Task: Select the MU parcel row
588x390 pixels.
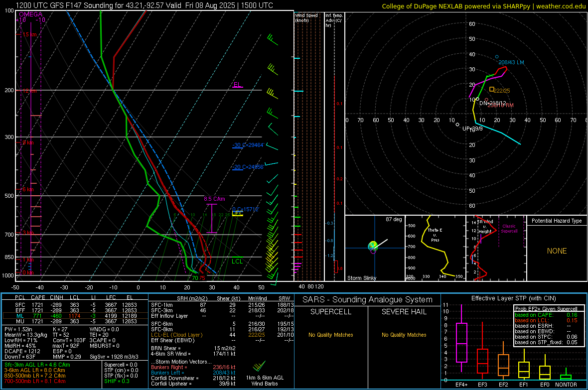Action: tap(75, 321)
